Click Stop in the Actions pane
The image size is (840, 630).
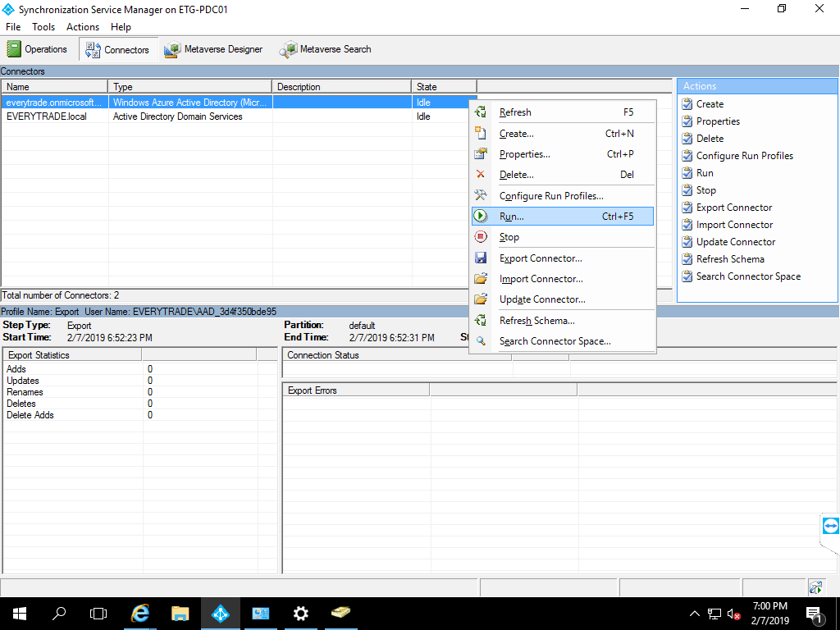tap(706, 189)
